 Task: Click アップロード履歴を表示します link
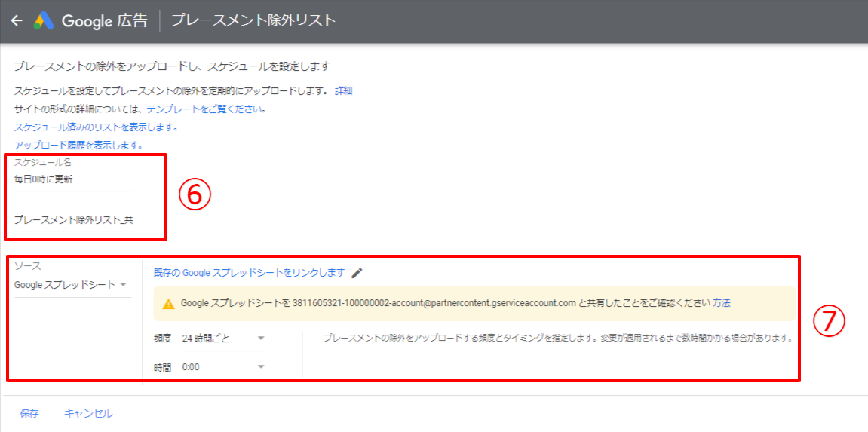[x=78, y=145]
